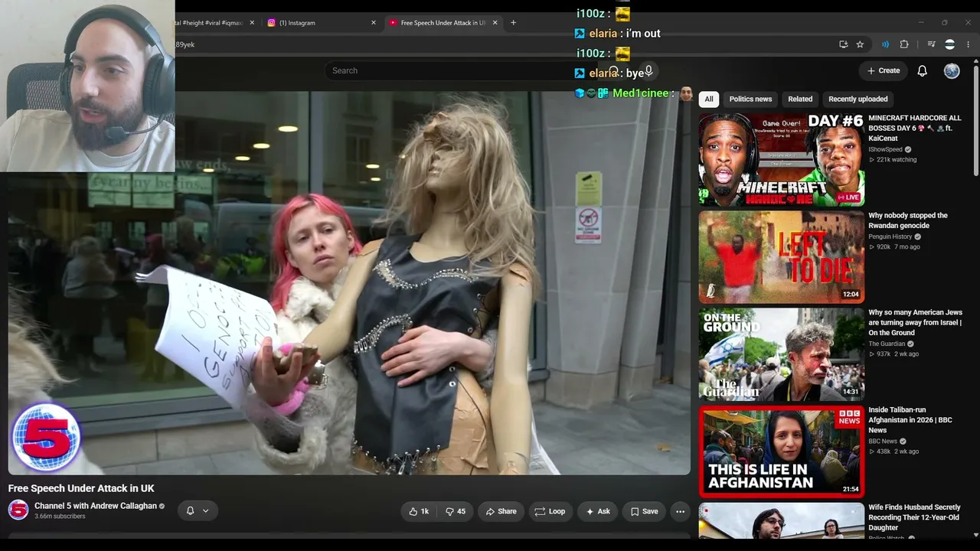The image size is (980, 551).
Task: Open the media controls playlist icon
Action: pyautogui.click(x=931, y=44)
